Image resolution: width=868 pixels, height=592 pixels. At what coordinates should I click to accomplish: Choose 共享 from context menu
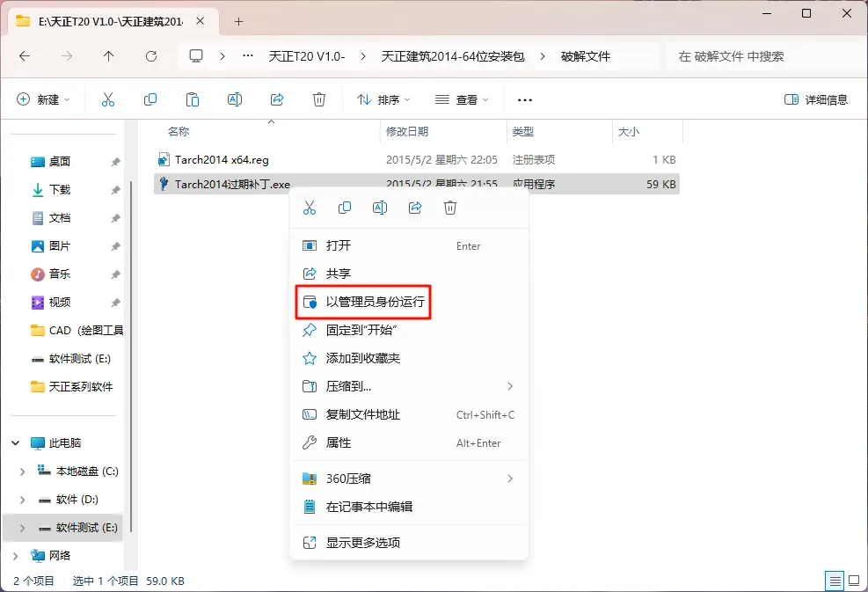click(409, 274)
